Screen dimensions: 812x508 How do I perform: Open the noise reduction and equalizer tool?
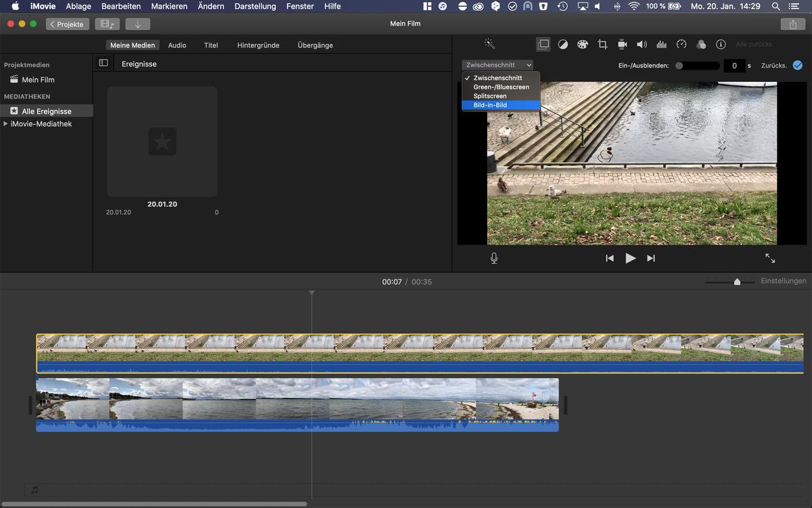661,44
